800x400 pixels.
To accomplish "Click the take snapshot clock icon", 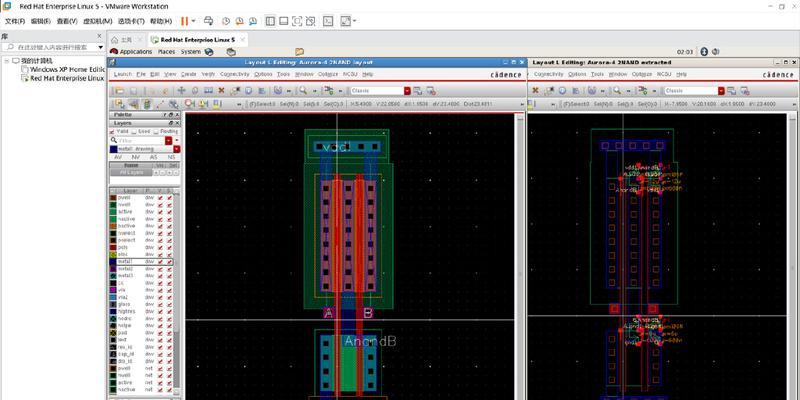I will point(226,21).
